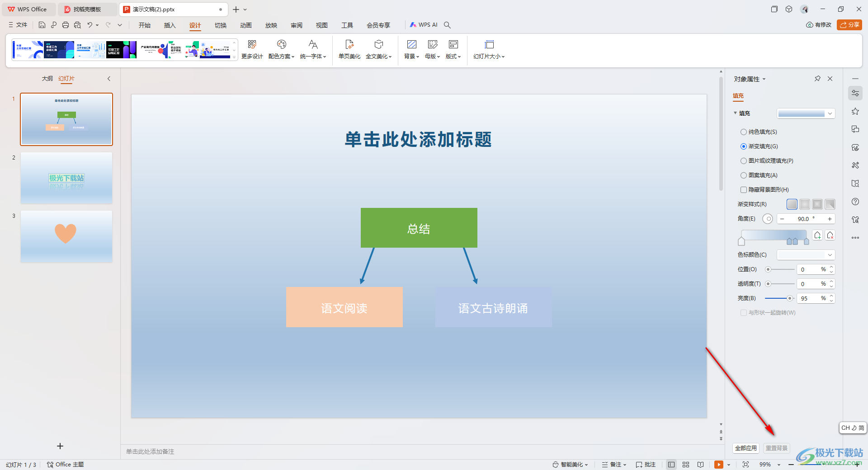Open more sidebar options (three dots)
The height and width of the screenshot is (470, 868).
click(855, 238)
